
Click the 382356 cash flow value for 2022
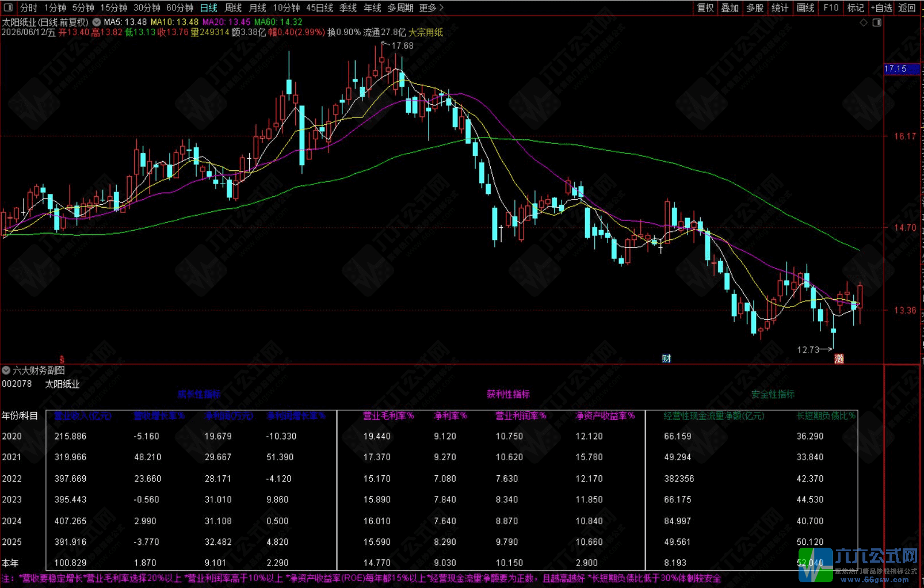click(x=679, y=479)
